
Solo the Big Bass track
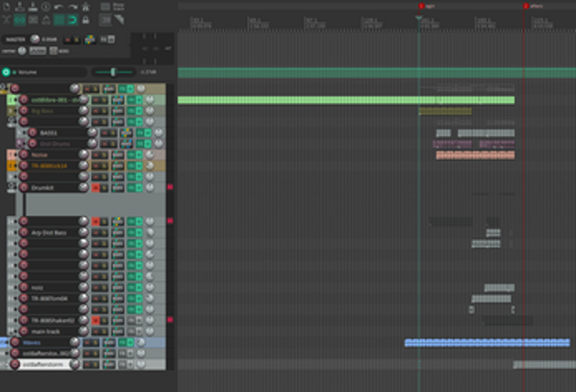[x=106, y=110]
